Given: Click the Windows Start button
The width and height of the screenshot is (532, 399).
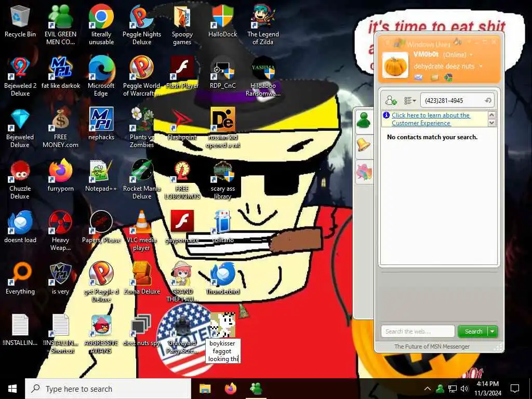Looking at the screenshot, I should point(12,389).
